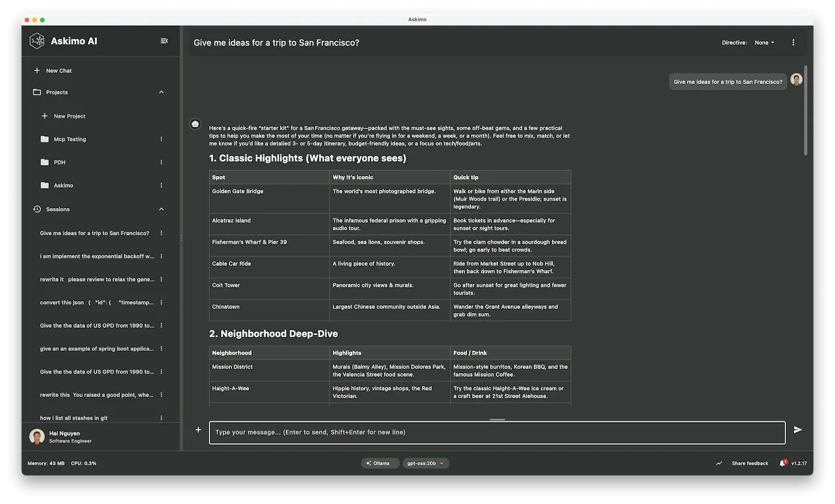
Task: Open options menu for Mcp Testing project
Action: (161, 140)
